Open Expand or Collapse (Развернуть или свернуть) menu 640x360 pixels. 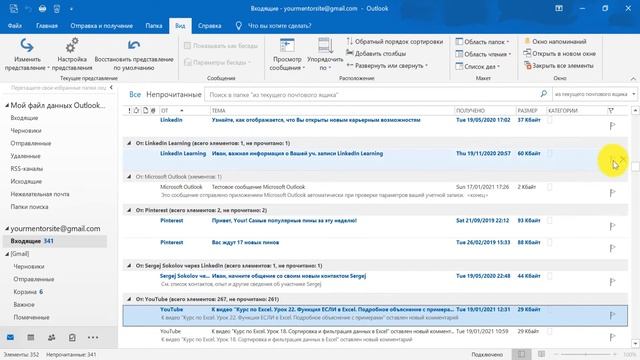(387, 65)
